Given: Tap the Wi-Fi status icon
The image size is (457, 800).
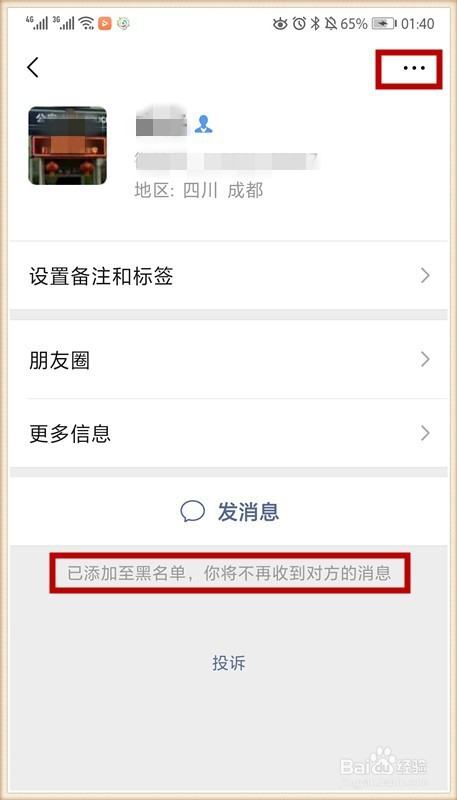Looking at the screenshot, I should point(86,23).
